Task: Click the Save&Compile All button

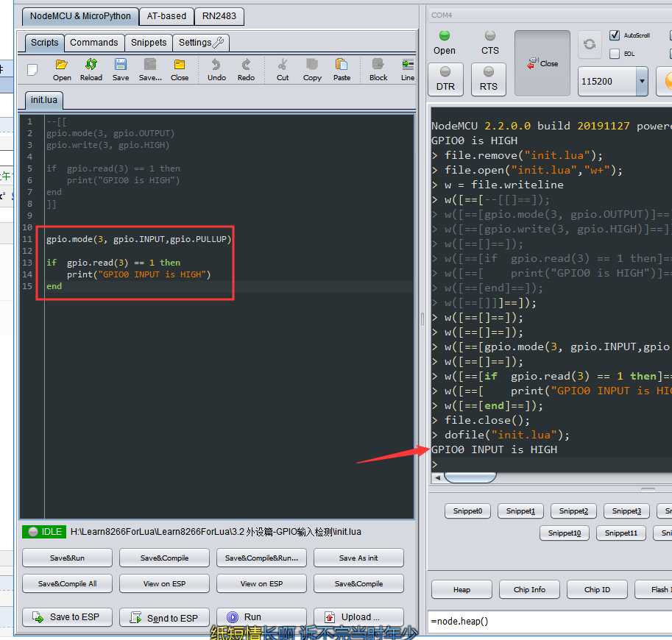Action: pyautogui.click(x=67, y=583)
